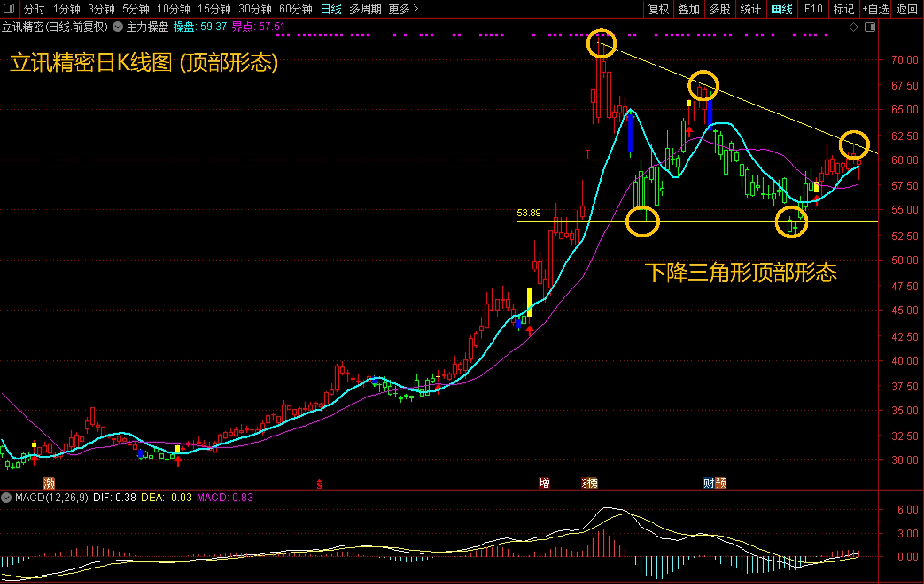The image size is (924, 584).
Task: Click the red S marker on timeline
Action: tap(319, 484)
